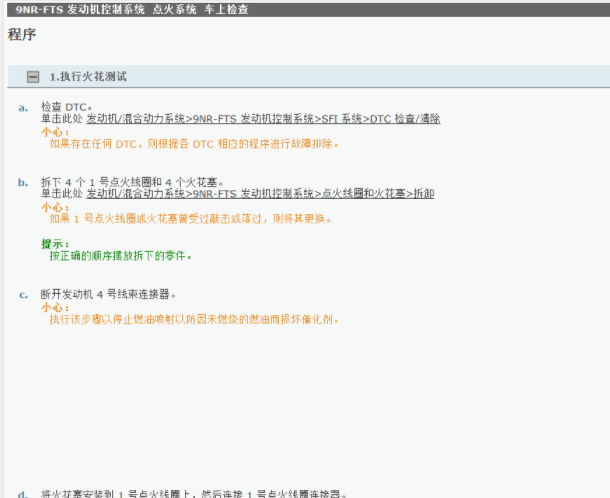The width and height of the screenshot is (610, 498).
Task: Click step label a.
Action: click(x=23, y=107)
